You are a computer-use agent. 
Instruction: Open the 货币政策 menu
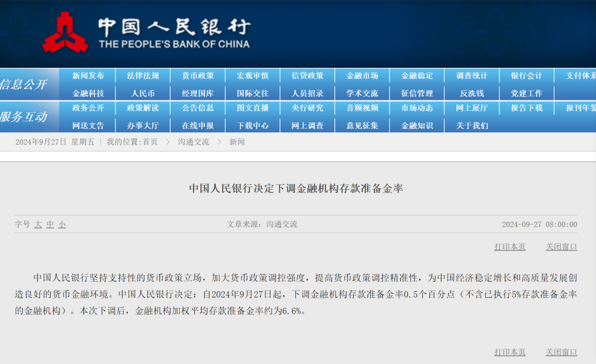click(x=197, y=76)
